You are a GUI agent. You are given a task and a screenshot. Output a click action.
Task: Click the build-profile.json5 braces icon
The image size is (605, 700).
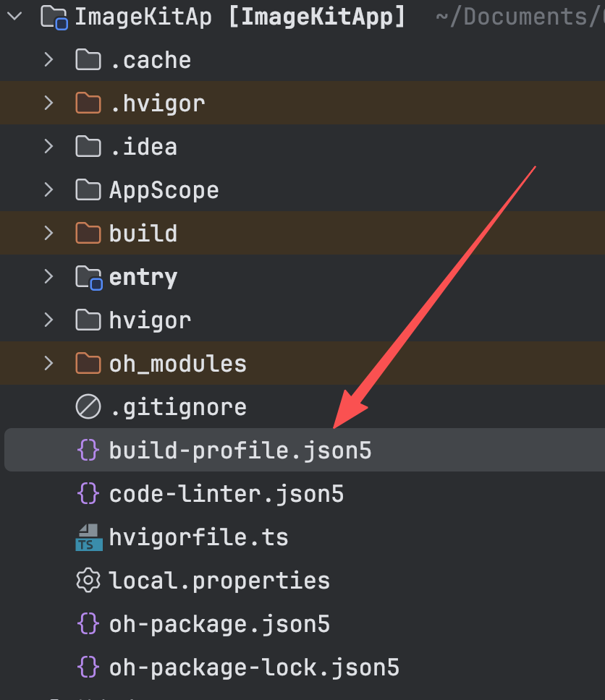click(88, 450)
